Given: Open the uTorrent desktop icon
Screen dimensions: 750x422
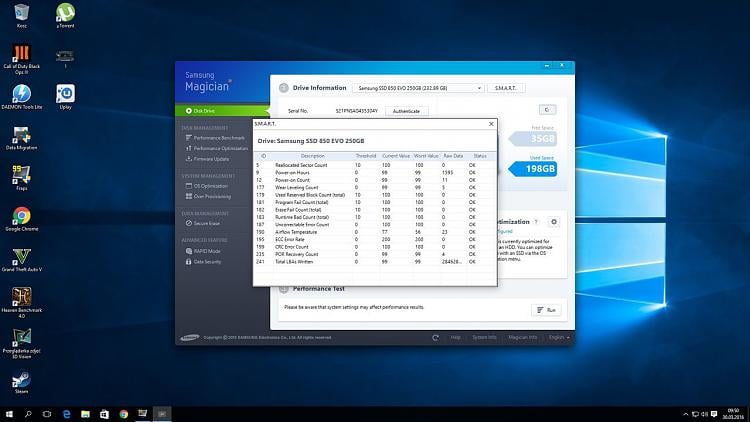Looking at the screenshot, I should (65, 16).
